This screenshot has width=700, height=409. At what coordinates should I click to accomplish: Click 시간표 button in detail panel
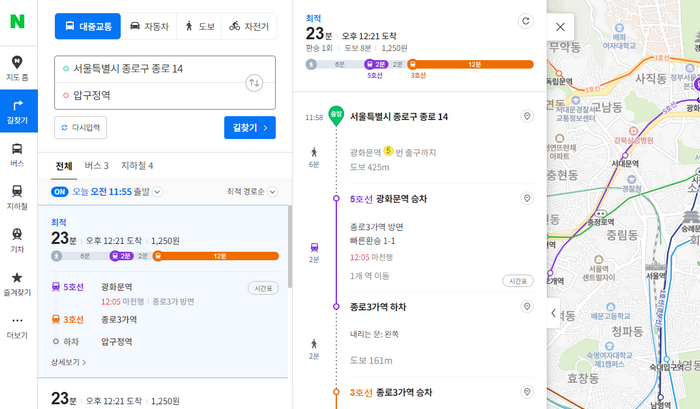pos(518,281)
